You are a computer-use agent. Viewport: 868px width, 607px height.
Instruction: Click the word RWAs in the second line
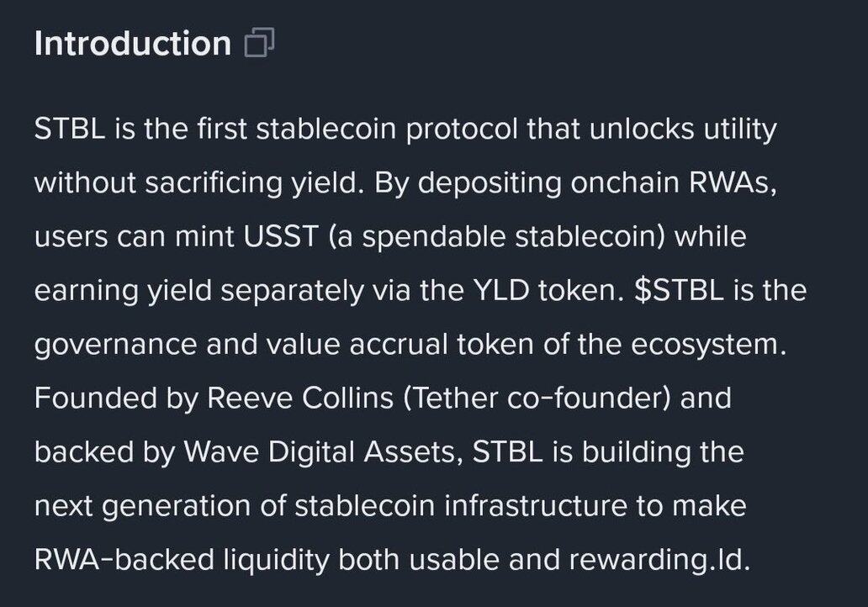pos(733,182)
